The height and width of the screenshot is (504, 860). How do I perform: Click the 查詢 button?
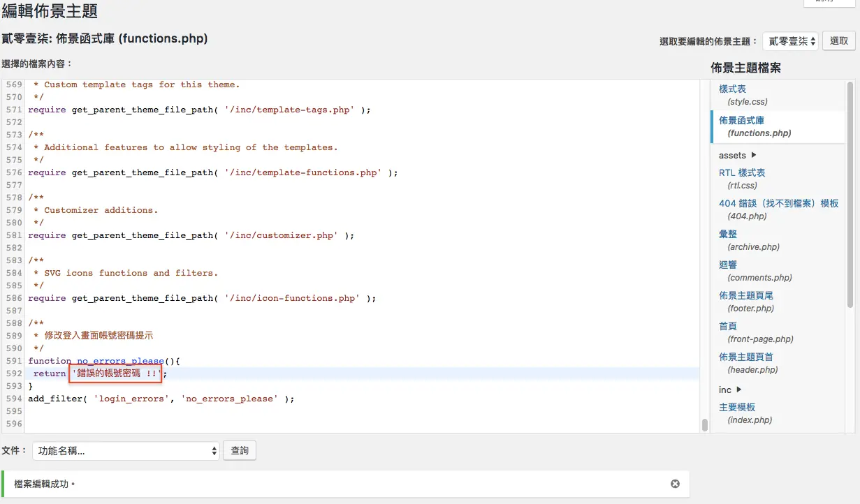[240, 451]
